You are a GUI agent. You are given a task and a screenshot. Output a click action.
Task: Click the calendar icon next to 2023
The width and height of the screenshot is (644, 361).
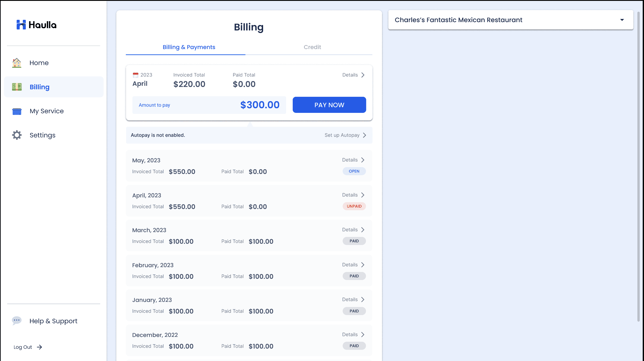pyautogui.click(x=136, y=75)
